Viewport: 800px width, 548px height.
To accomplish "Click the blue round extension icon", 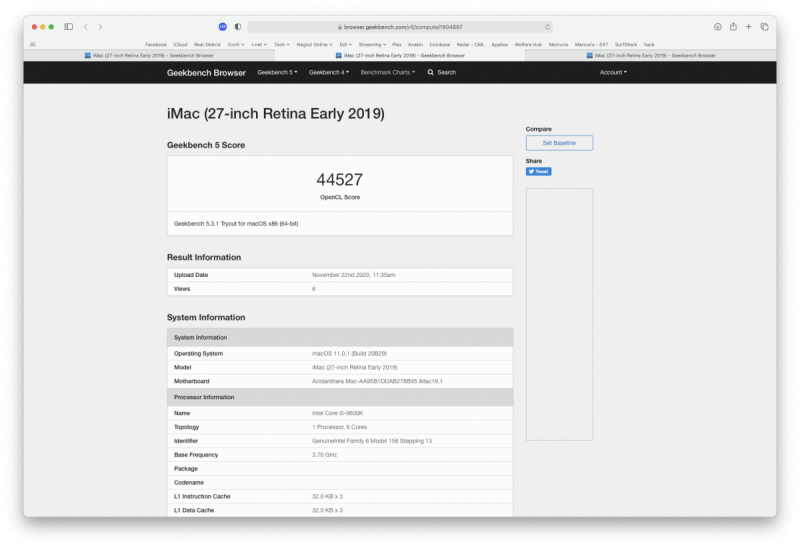I will point(222,27).
